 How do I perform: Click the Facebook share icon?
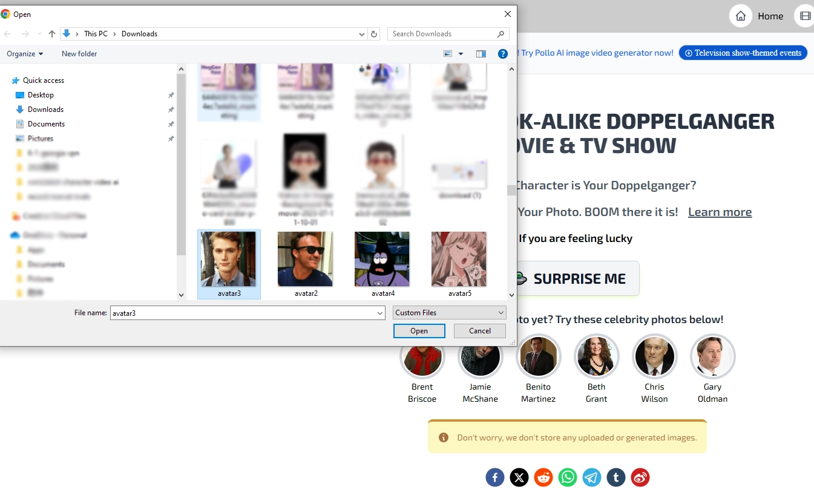[x=494, y=477]
